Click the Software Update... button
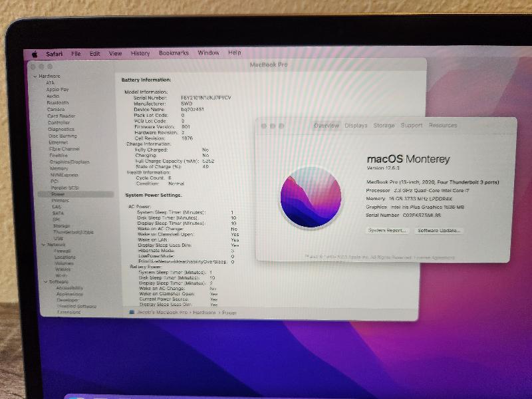532x399 pixels. 438,230
